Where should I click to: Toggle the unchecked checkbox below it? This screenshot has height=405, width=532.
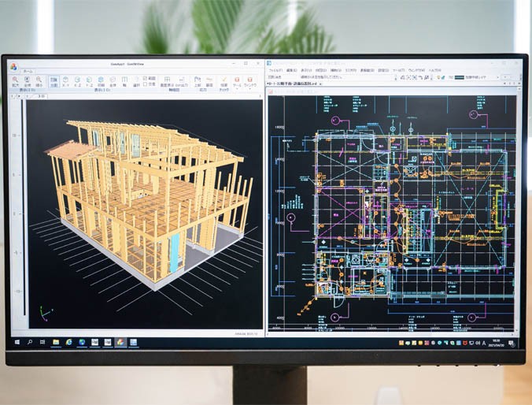click(x=146, y=84)
